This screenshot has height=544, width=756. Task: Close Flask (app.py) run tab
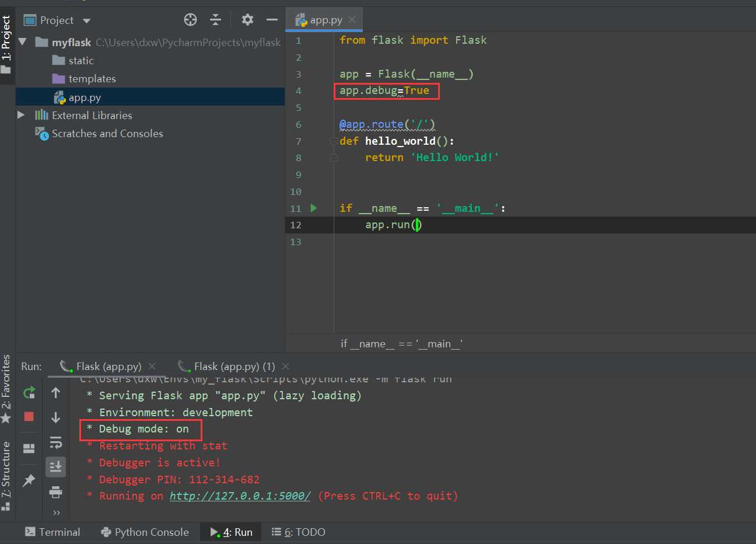pyautogui.click(x=152, y=367)
